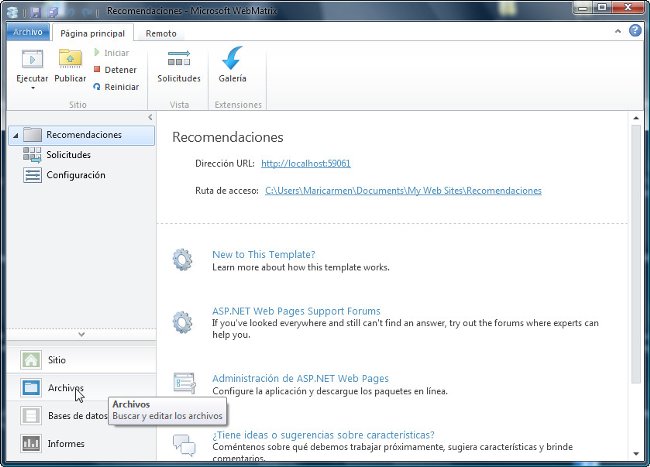Open the Archivo menu tab

point(27,33)
